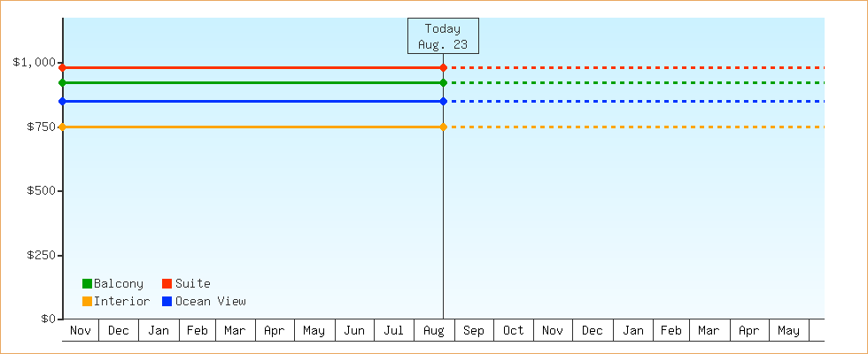Select the Aug month cell on the axis
The image size is (868, 354).
tap(434, 330)
